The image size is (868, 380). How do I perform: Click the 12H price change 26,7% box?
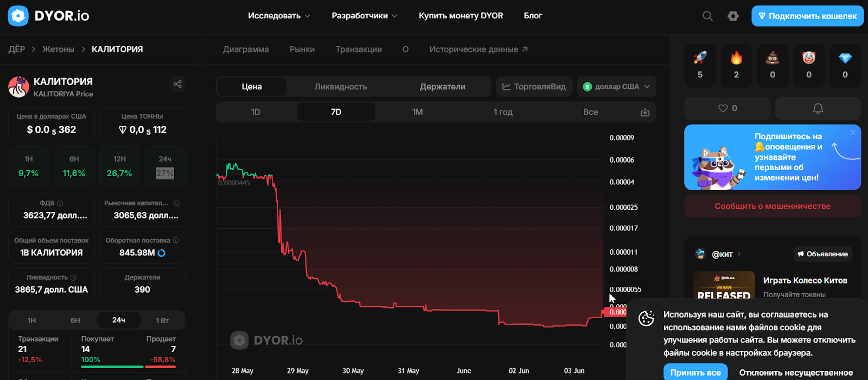(x=119, y=167)
